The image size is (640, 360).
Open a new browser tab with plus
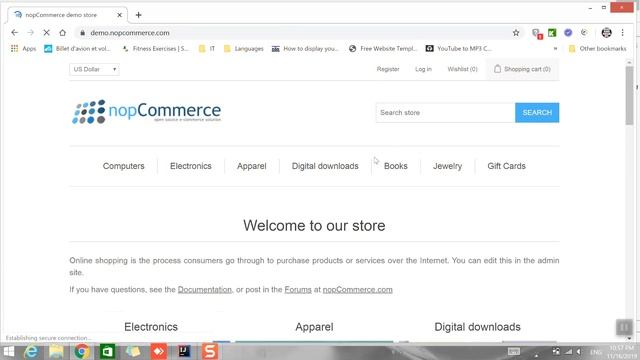(x=138, y=15)
